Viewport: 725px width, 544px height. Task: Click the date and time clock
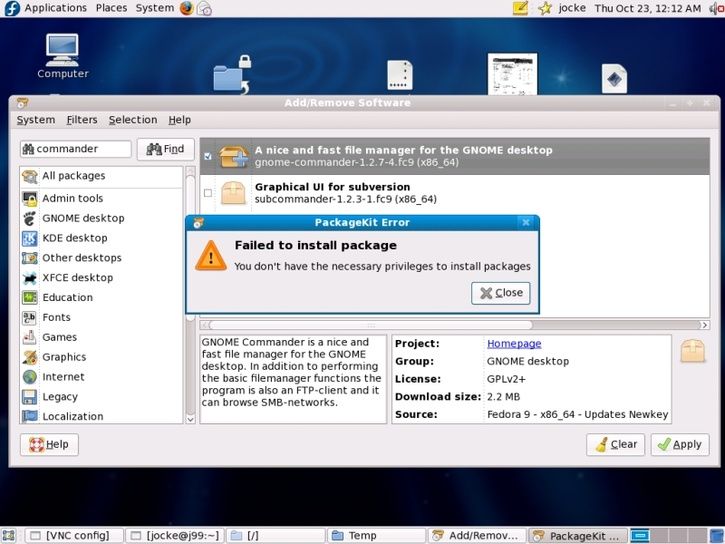pyautogui.click(x=647, y=8)
